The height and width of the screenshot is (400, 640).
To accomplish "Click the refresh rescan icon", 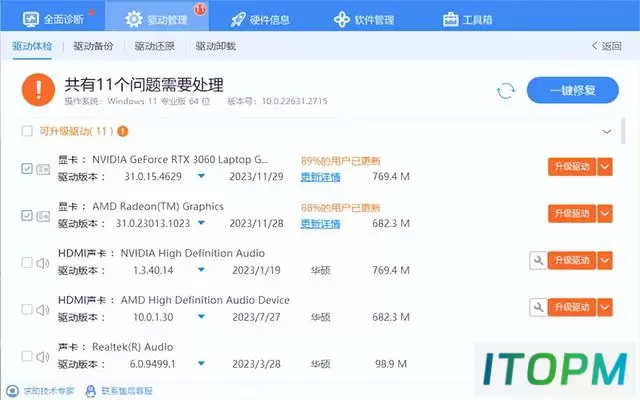I will tap(506, 91).
